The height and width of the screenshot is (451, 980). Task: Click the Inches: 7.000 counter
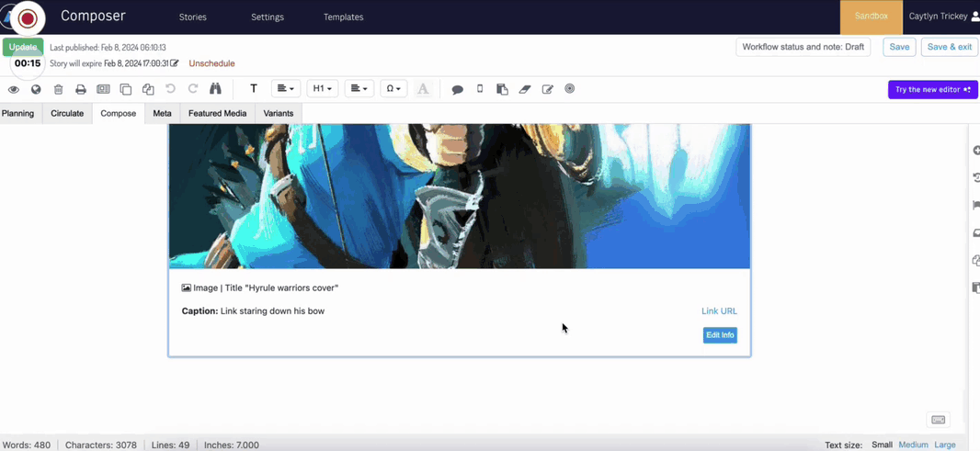pos(232,445)
